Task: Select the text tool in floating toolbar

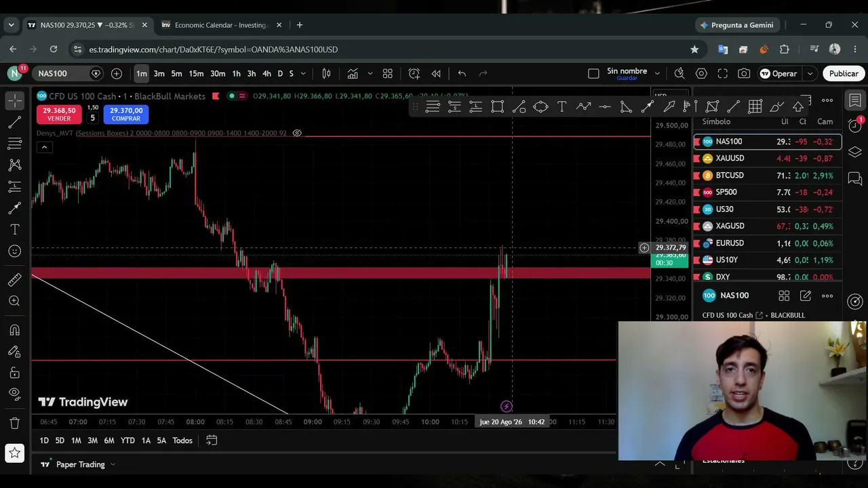Action: pyautogui.click(x=562, y=106)
